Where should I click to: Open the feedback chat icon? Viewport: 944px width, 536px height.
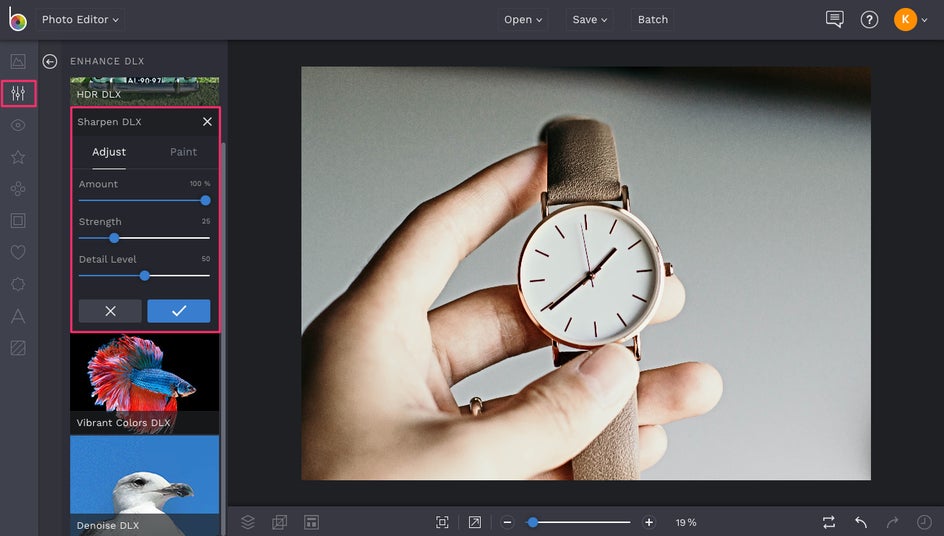(834, 19)
